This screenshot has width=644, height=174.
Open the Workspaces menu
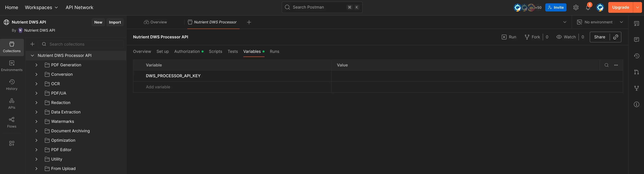coord(41,7)
